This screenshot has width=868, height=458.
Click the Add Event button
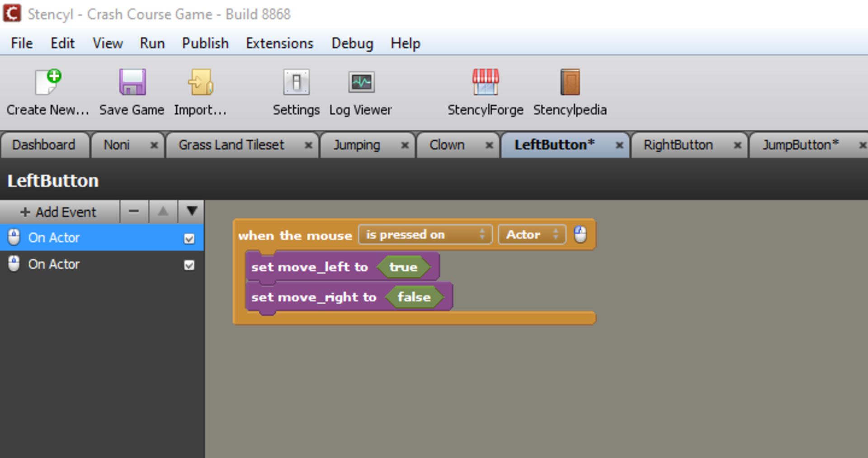tap(59, 212)
